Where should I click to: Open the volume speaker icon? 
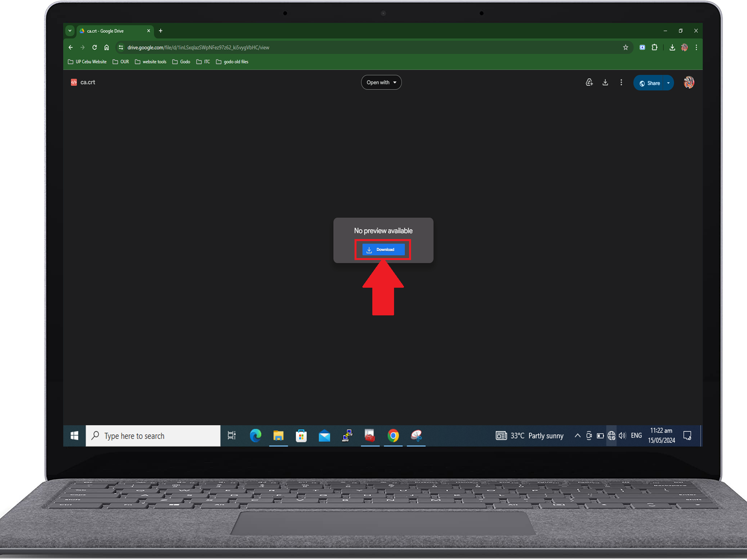622,436
